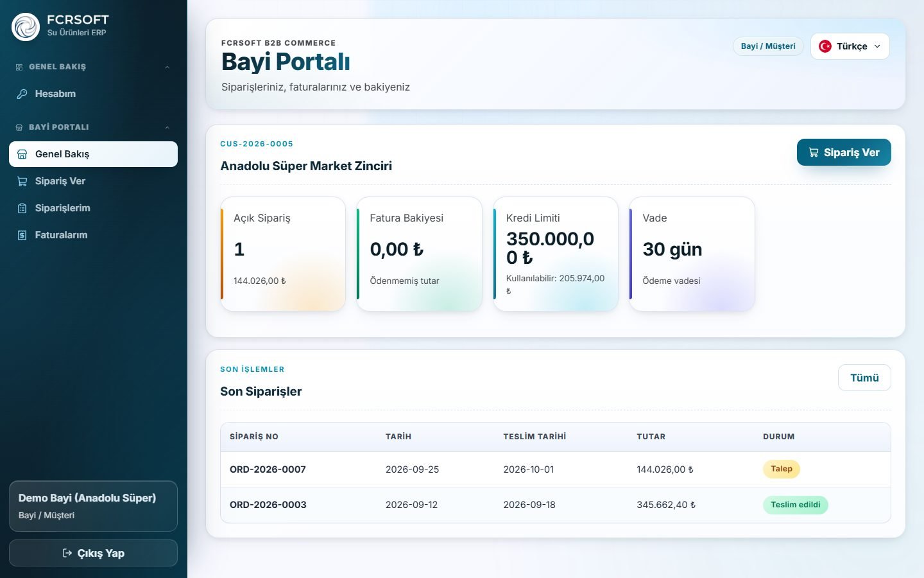Click the FCRSOFT swirl logo icon
The height and width of the screenshot is (578, 924).
click(26, 27)
